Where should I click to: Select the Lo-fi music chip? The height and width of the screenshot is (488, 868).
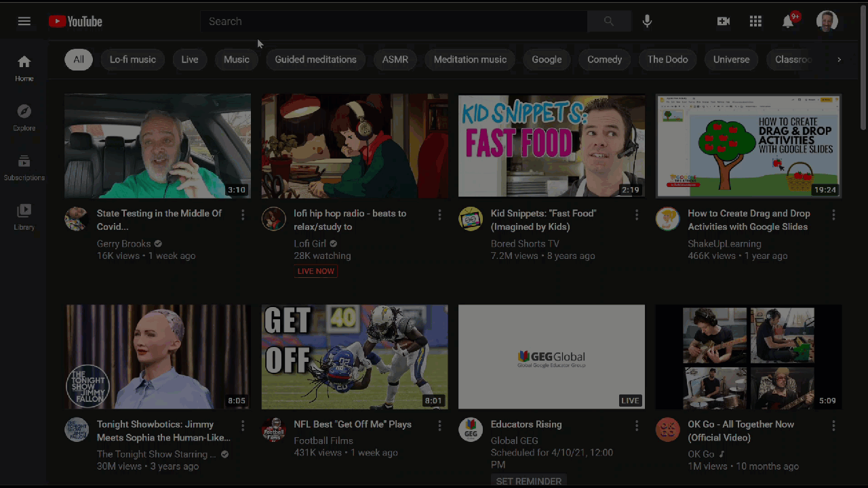(x=133, y=60)
